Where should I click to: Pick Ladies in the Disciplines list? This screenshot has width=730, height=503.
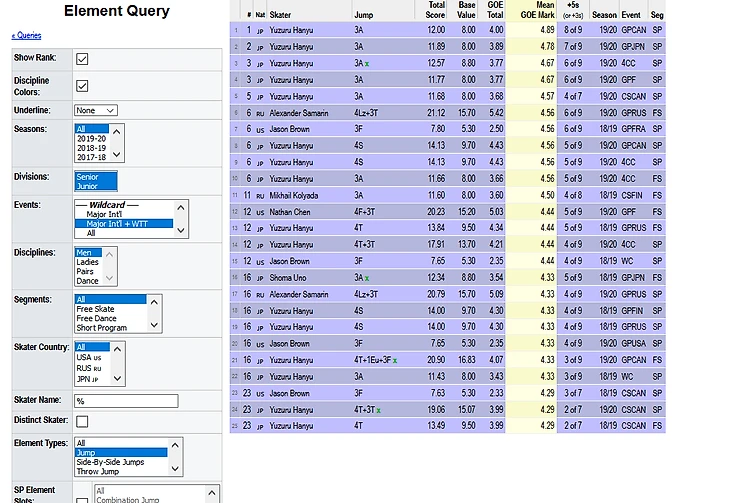click(89, 262)
